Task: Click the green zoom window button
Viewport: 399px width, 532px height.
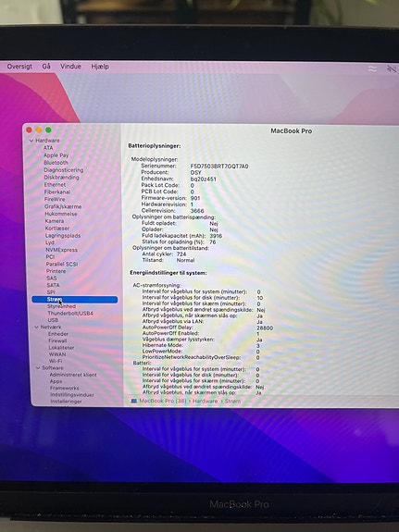Action: click(x=48, y=130)
